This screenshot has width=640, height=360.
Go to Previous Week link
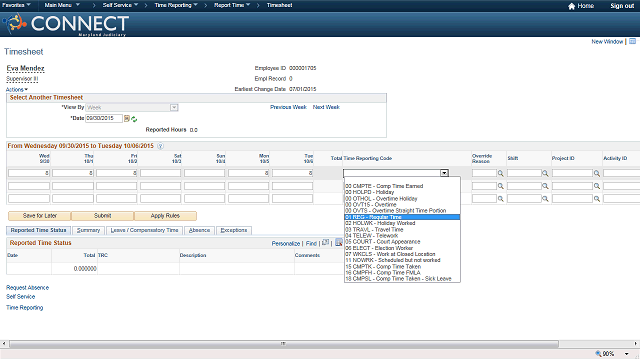tap(288, 107)
